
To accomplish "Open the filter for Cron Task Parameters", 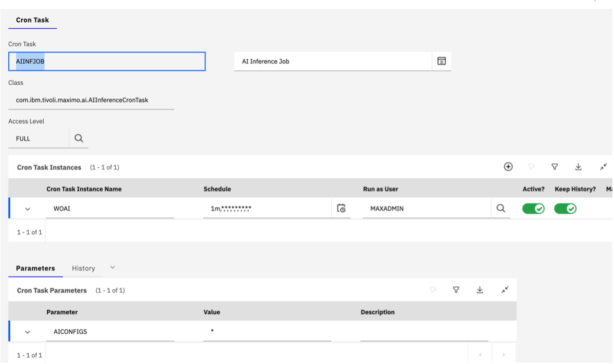I will click(456, 290).
